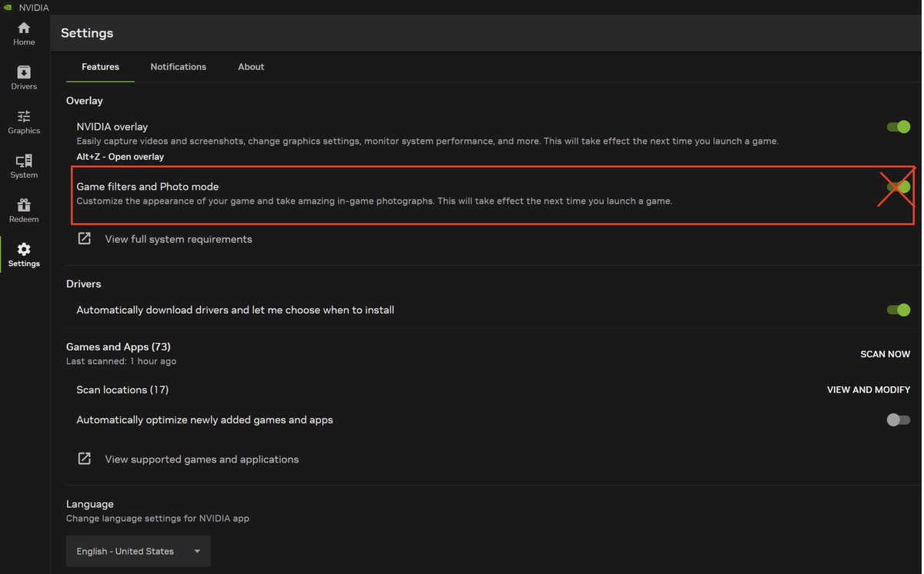Viewport: 924px width, 574px height.
Task: Open the language dropdown English - United States
Action: (139, 551)
